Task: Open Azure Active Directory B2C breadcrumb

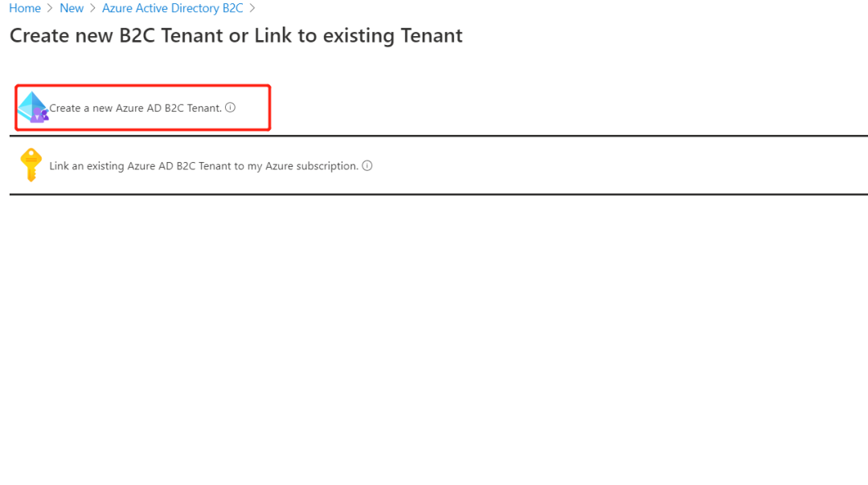Action: 172,9
